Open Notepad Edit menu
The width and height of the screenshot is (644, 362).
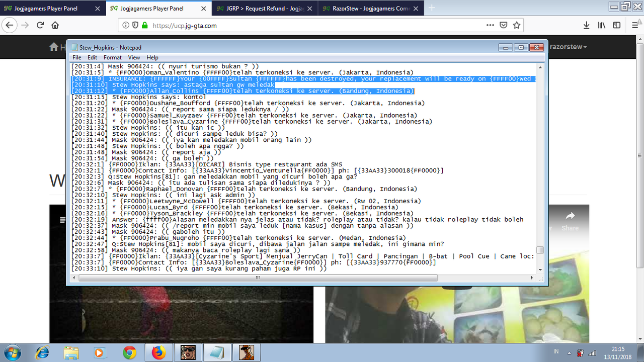pyautogui.click(x=92, y=57)
